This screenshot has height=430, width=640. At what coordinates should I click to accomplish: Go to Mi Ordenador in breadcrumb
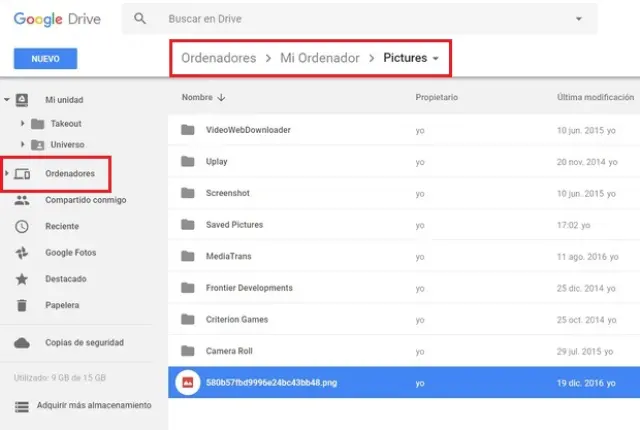click(318, 58)
